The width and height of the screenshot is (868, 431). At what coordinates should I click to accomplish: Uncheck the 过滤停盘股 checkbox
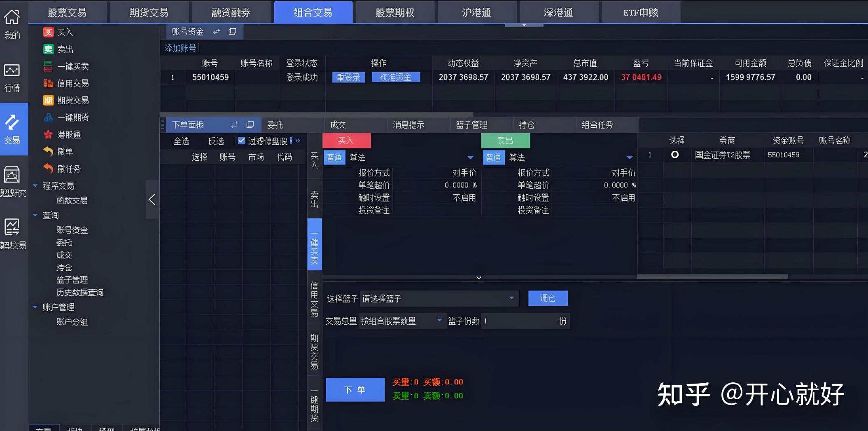click(241, 141)
